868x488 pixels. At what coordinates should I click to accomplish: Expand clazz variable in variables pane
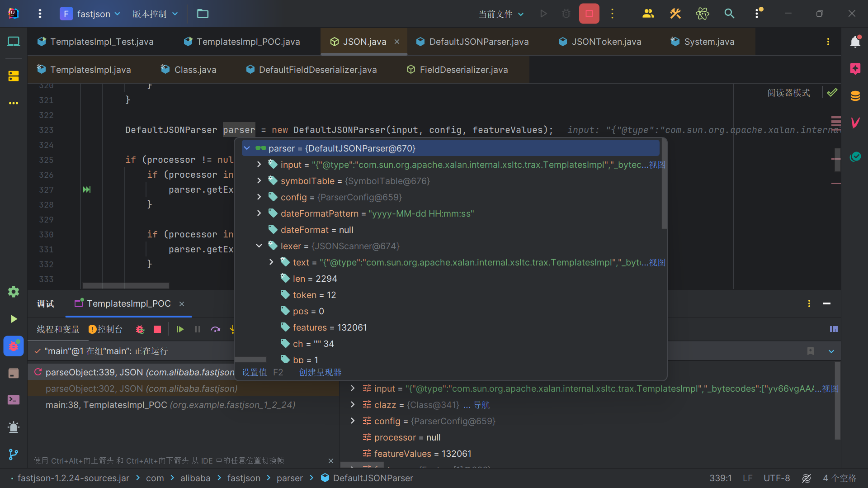point(353,405)
